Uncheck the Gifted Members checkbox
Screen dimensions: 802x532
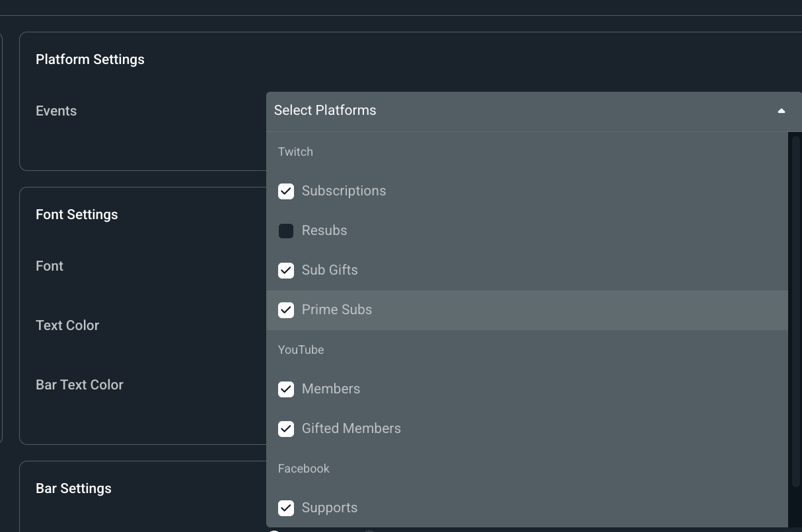point(286,428)
